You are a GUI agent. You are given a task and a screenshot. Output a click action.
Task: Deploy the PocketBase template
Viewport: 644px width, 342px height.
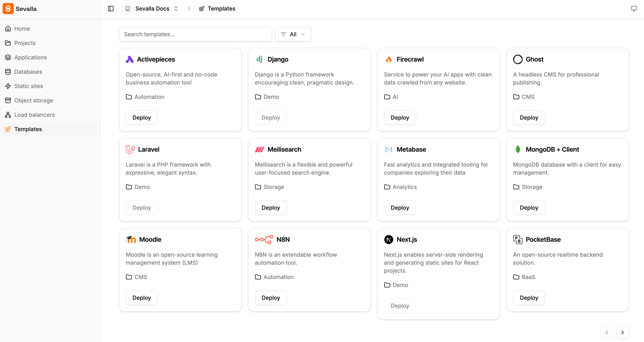(x=529, y=298)
